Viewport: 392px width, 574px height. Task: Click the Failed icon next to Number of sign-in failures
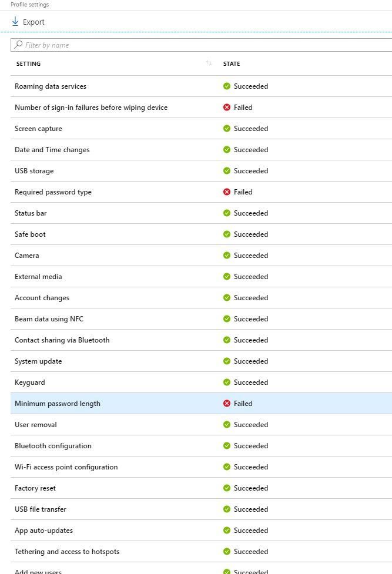(x=226, y=108)
